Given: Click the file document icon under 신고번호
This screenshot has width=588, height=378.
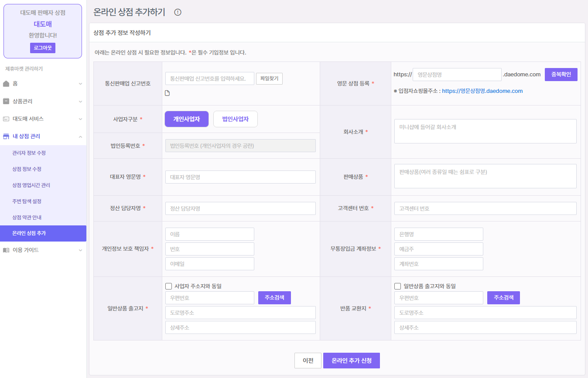Looking at the screenshot, I should [167, 93].
